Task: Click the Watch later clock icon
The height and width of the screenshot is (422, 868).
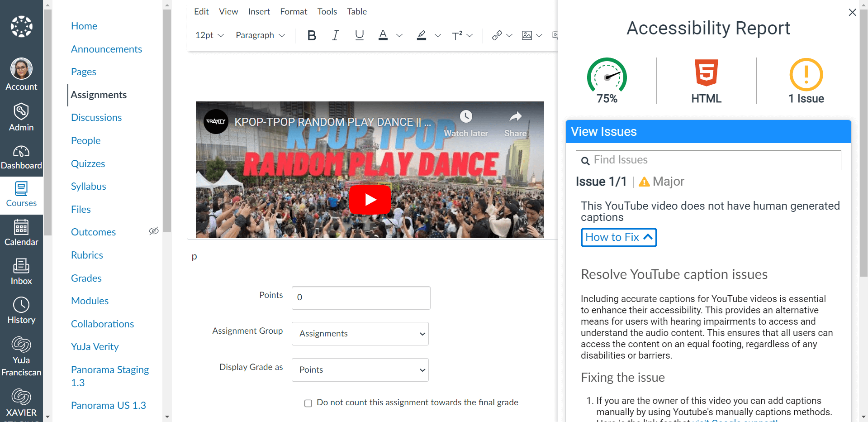Action: tap(466, 117)
